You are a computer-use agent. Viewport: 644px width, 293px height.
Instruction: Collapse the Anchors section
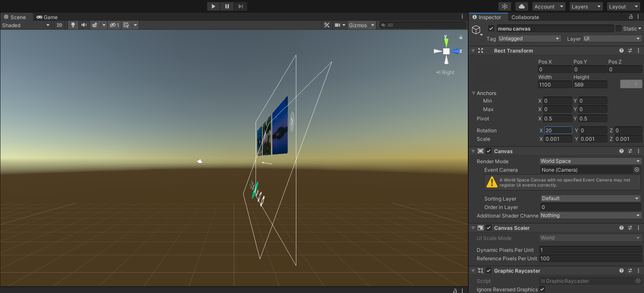pyautogui.click(x=474, y=93)
